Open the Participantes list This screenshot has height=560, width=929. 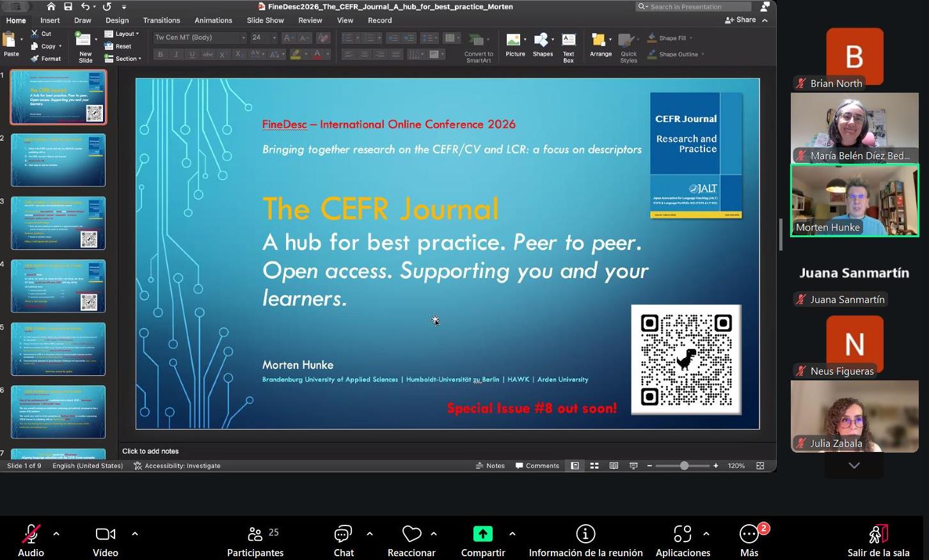point(255,540)
